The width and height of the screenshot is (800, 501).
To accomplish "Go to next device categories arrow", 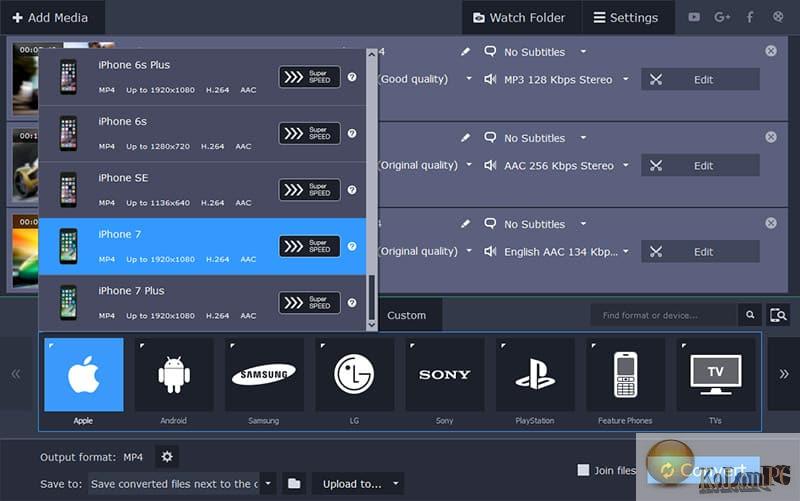I will (784, 374).
